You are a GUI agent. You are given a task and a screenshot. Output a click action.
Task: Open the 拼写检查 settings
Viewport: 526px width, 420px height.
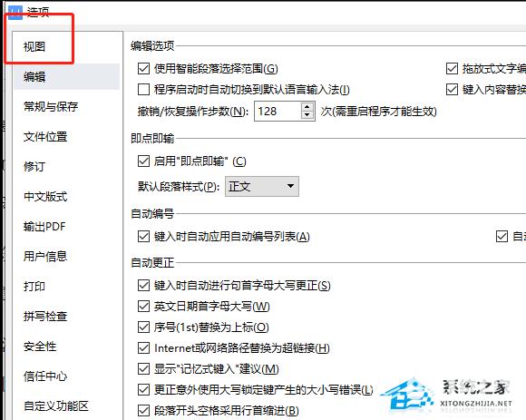[45, 316]
